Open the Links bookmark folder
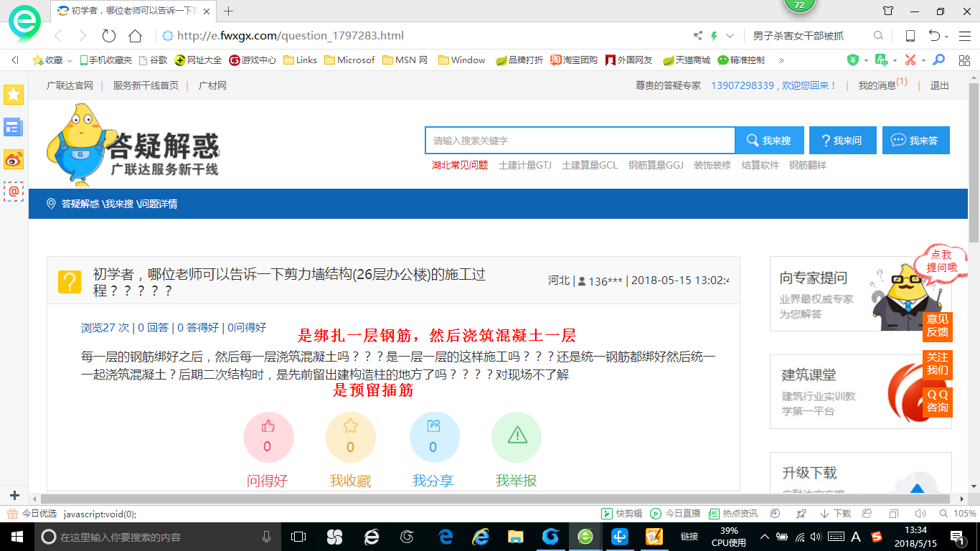This screenshot has height=551, width=980. pyautogui.click(x=301, y=60)
